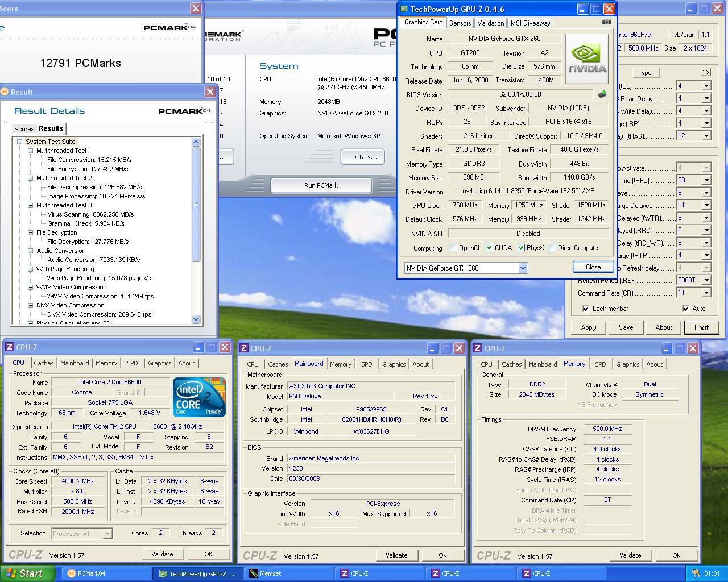Click OK in the CPU-Z Mainboard window
Viewport: 728px width, 582px height.
point(442,555)
